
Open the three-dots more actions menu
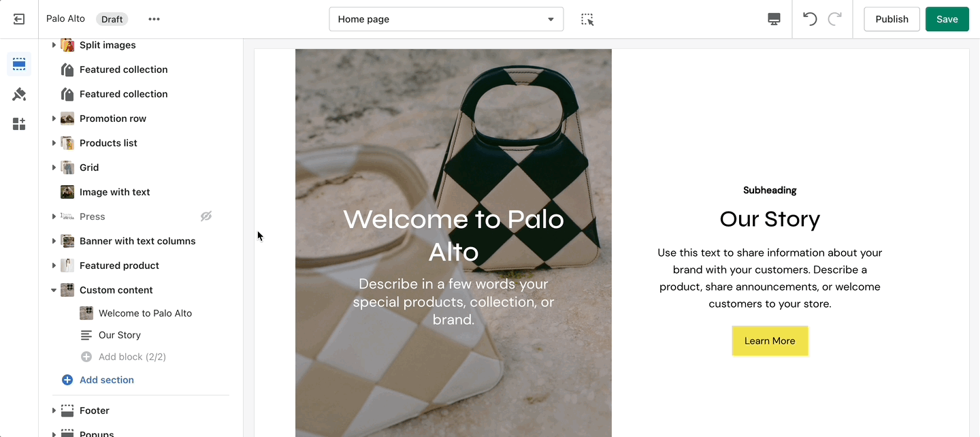coord(154,19)
